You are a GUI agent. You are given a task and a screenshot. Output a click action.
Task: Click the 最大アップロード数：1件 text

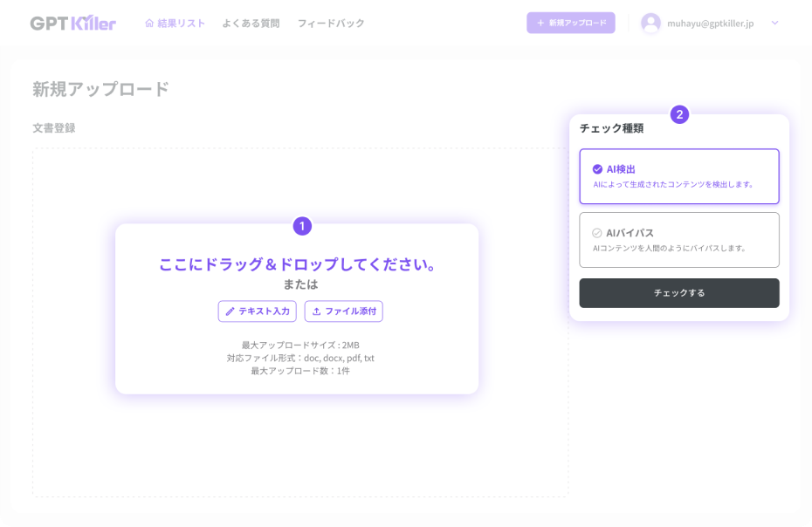point(300,371)
